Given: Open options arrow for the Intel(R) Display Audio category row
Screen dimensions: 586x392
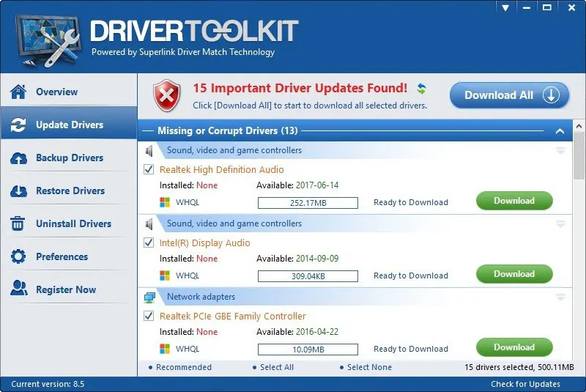Looking at the screenshot, I should click(x=560, y=223).
